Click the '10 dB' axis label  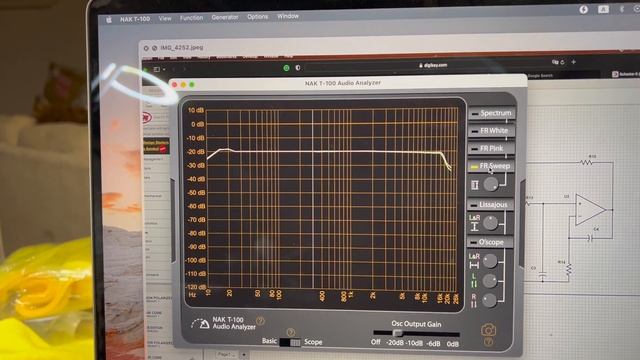coord(196,110)
